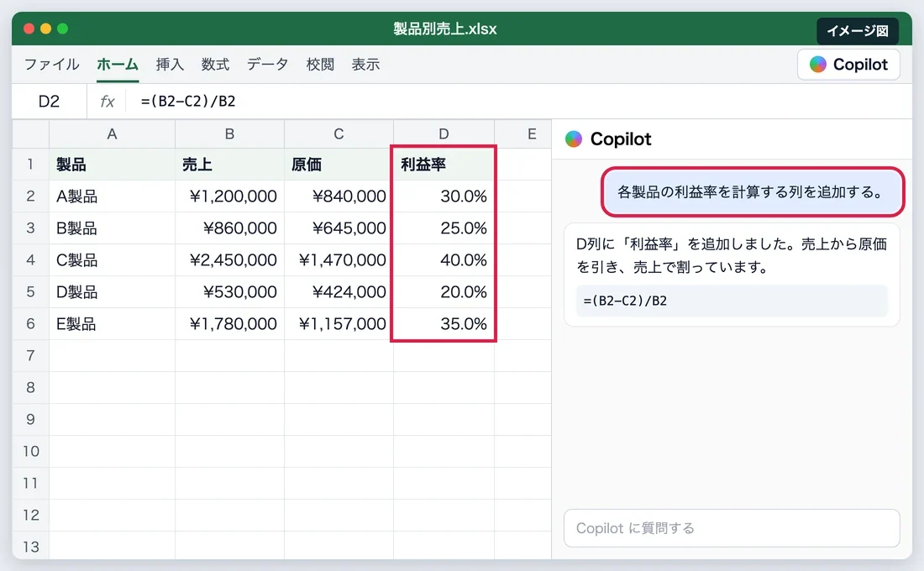Viewport: 924px width, 571px height.
Task: Click the red close window button
Action: [x=29, y=29]
